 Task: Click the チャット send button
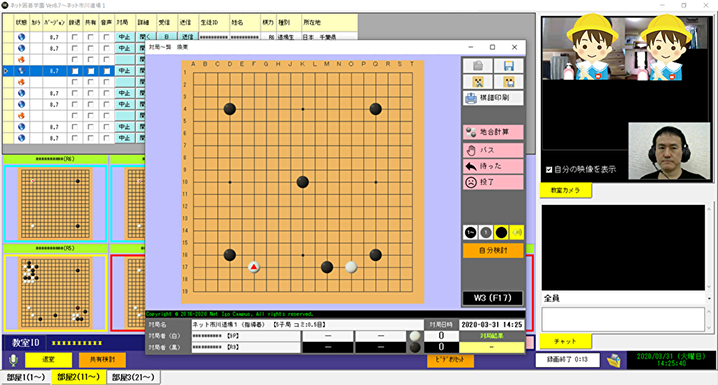tap(565, 341)
